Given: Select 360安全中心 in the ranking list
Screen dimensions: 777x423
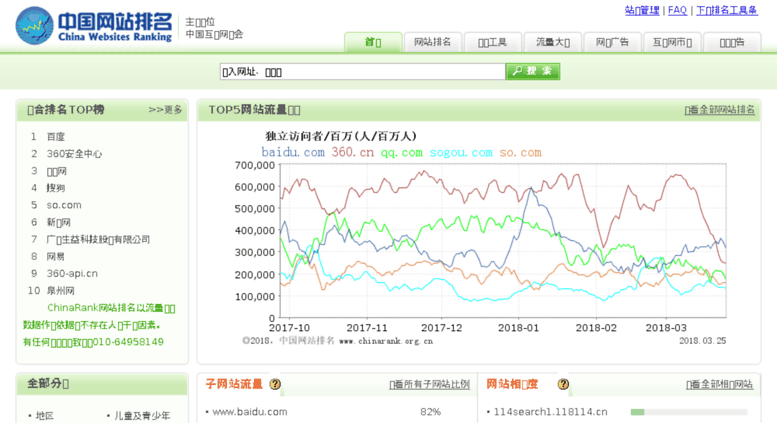Looking at the screenshot, I should 74,154.
